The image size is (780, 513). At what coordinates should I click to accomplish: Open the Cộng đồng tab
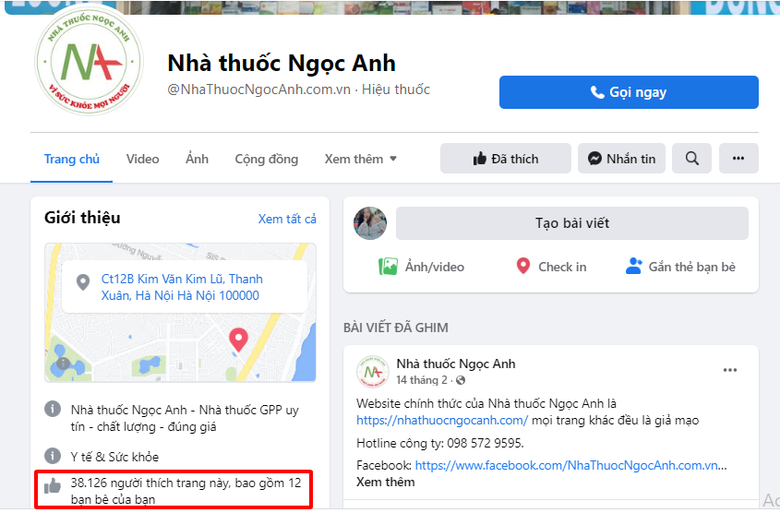tap(266, 159)
